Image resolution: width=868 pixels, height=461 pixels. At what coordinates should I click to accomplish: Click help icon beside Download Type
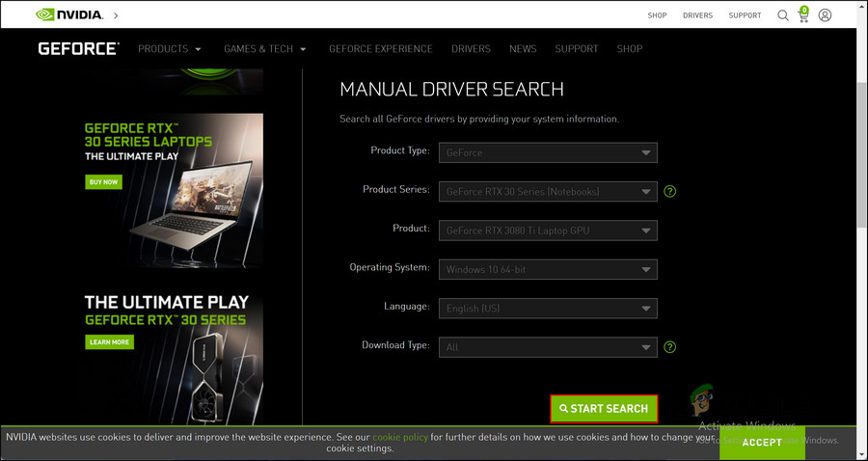pos(670,347)
